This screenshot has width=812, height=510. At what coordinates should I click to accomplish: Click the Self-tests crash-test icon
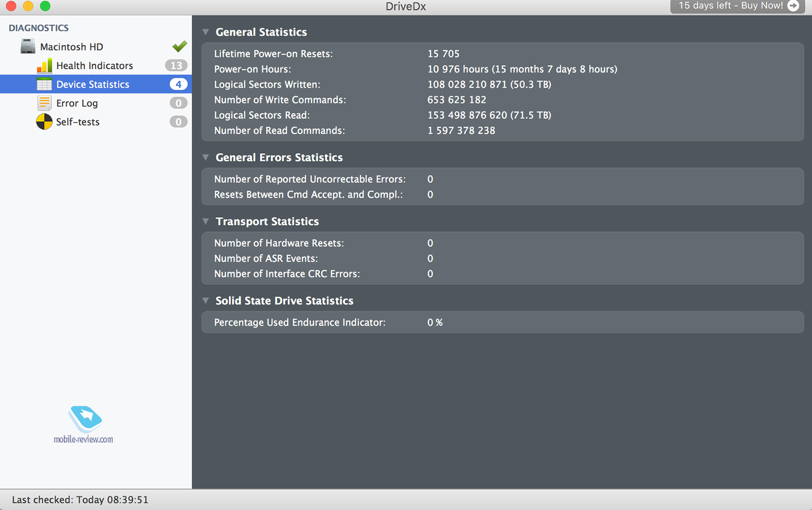click(x=44, y=122)
